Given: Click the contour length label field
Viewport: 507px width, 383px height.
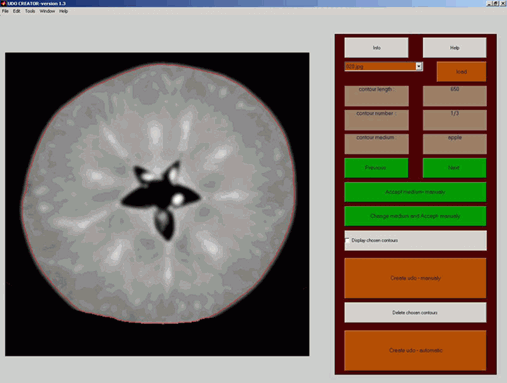Looking at the screenshot, I should pyautogui.click(x=376, y=96).
